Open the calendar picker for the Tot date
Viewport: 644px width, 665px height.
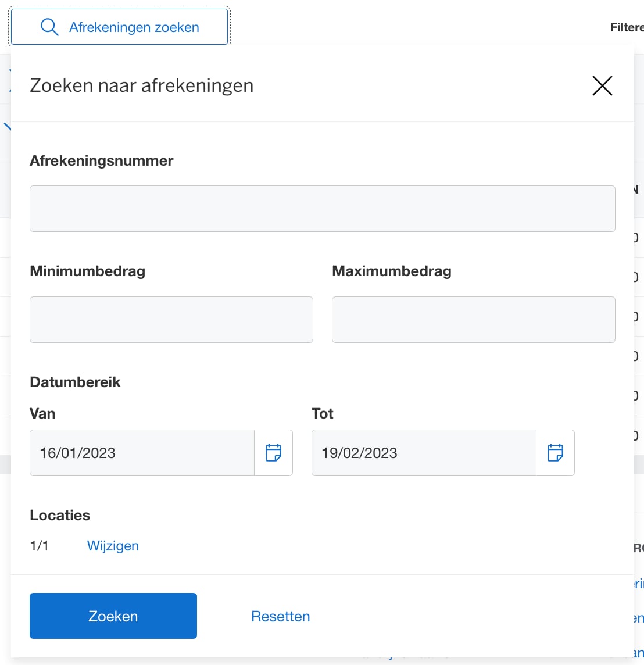point(556,453)
